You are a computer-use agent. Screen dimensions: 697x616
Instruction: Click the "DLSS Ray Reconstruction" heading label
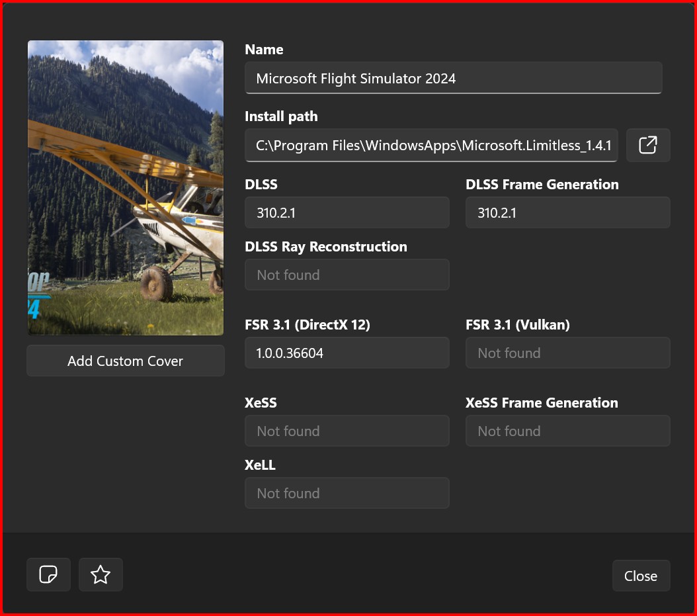(x=325, y=247)
